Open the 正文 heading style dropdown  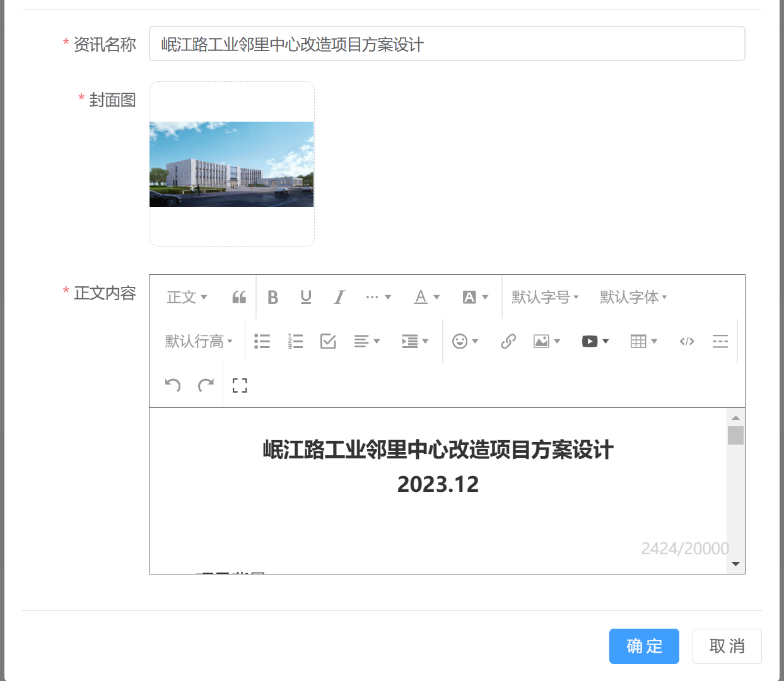click(187, 297)
